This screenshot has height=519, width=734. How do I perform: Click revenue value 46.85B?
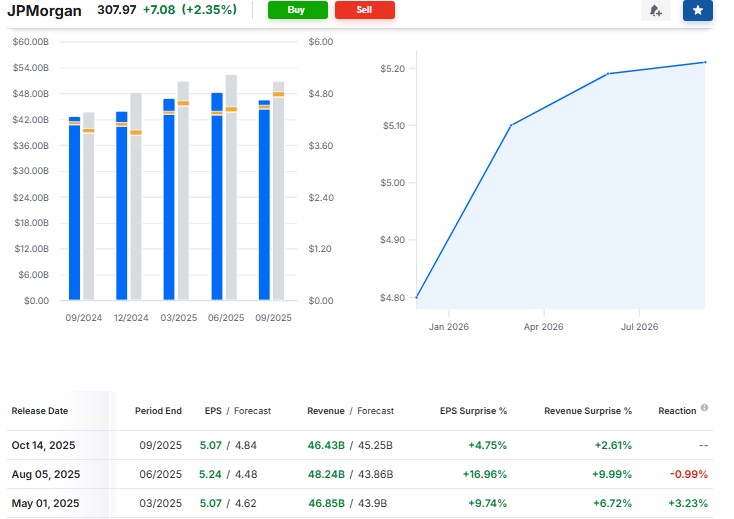[x=326, y=503]
